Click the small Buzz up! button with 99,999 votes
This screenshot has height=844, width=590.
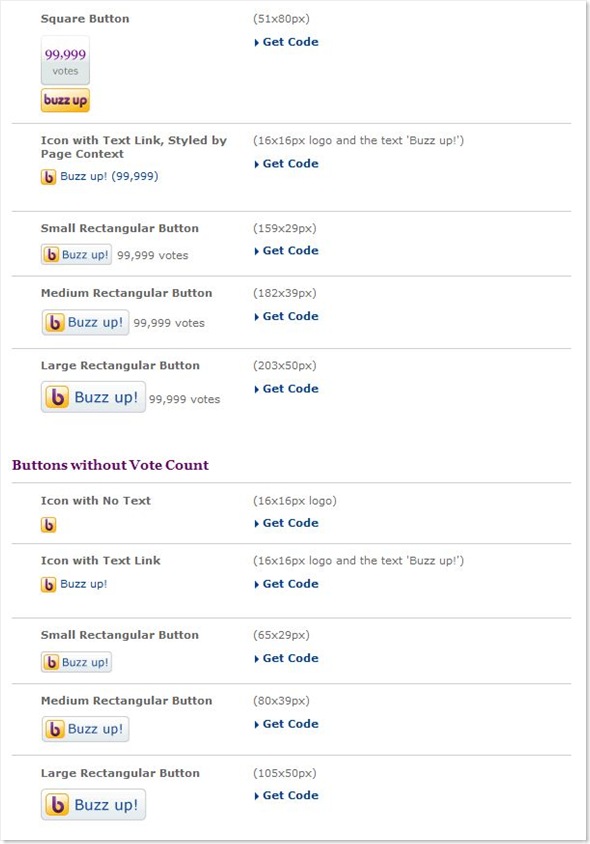pyautogui.click(x=76, y=255)
